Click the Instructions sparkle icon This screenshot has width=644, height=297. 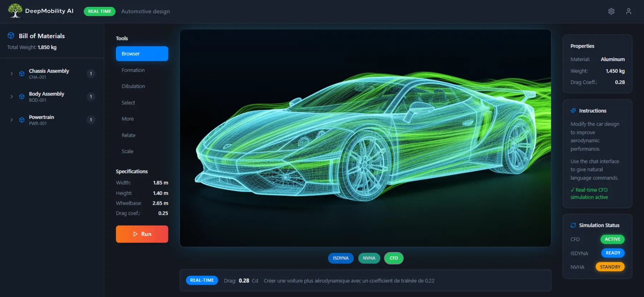click(574, 110)
